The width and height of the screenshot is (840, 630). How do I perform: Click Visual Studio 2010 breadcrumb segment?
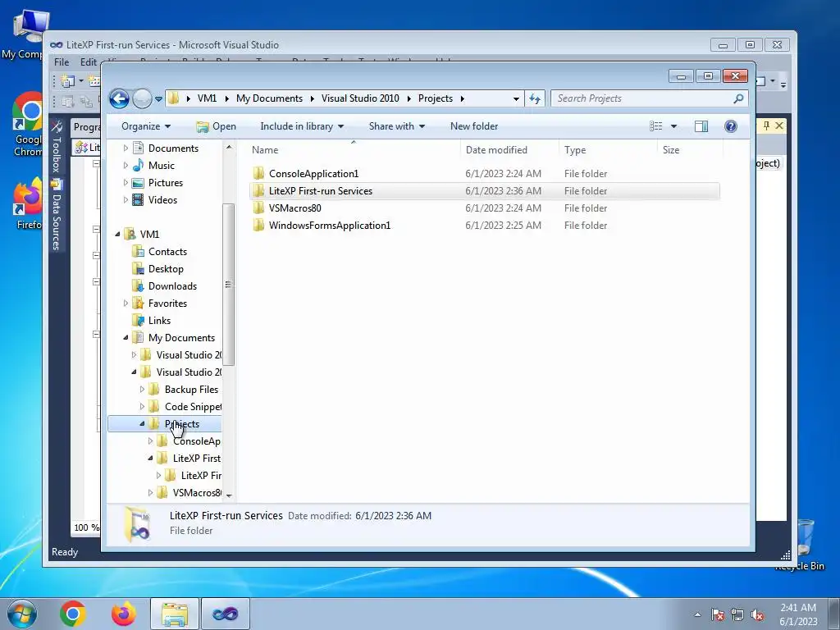(x=360, y=98)
